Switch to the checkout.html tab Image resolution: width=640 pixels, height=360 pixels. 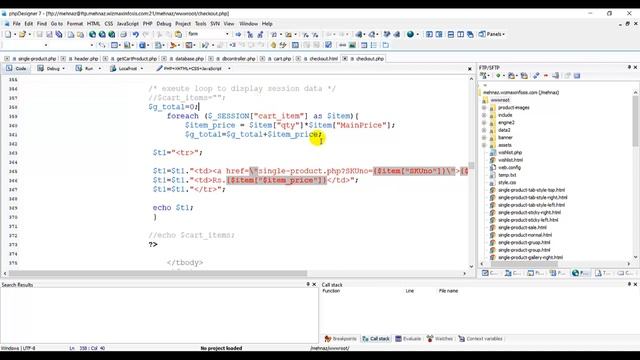point(323,59)
